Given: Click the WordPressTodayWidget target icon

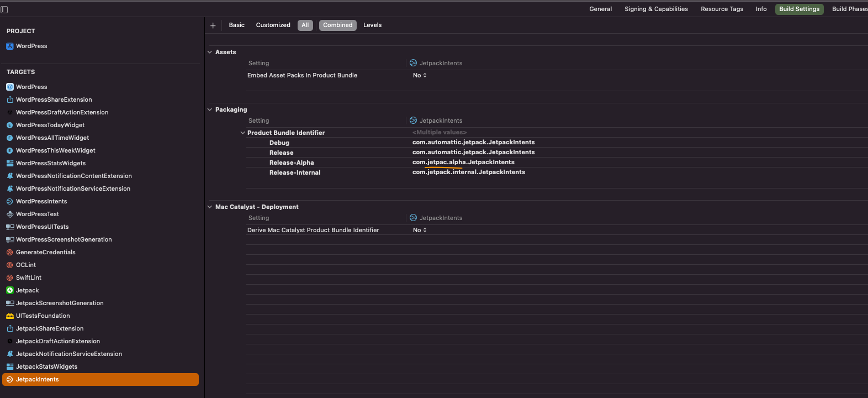Looking at the screenshot, I should tap(10, 125).
